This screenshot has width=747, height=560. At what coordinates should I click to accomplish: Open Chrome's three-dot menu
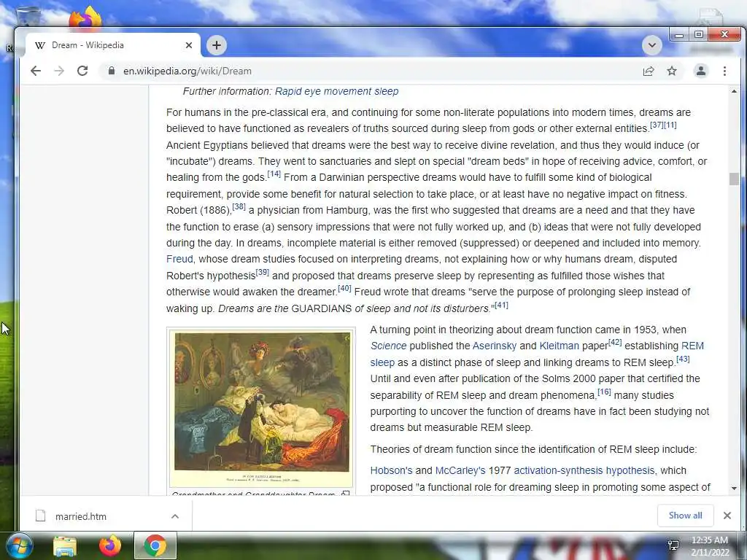[724, 71]
